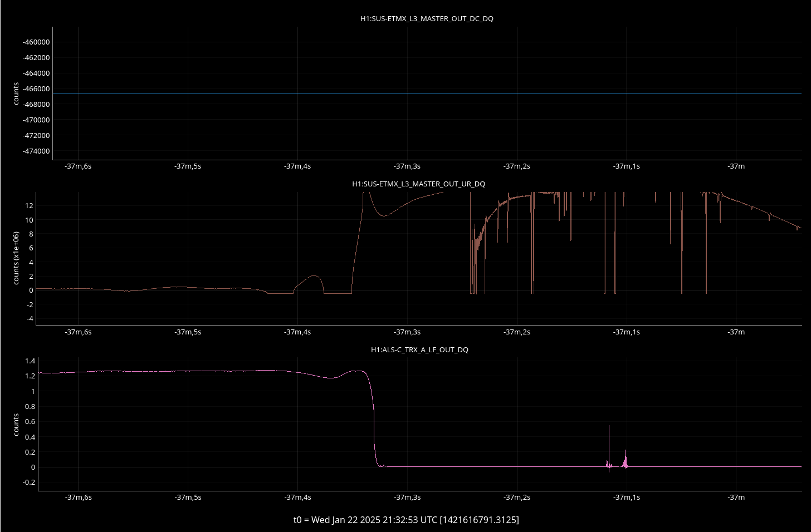811x532 pixels.
Task: Click the -468000 y-axis tick label
Action: (x=36, y=104)
